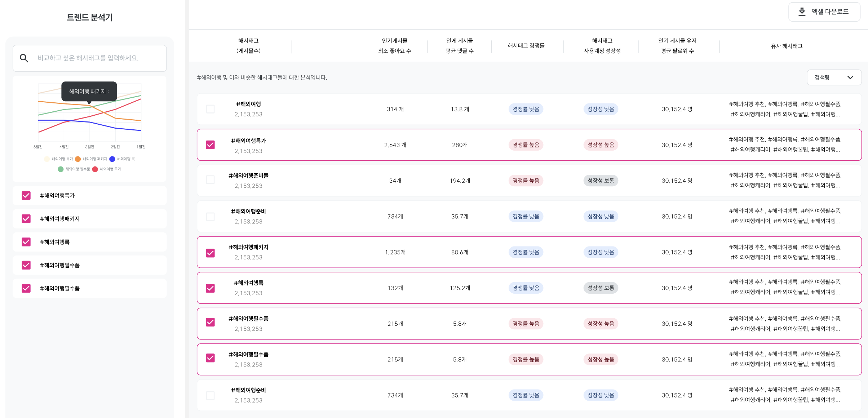
Task: Click the 성장성 보통 badge in #해외여행룩 row
Action: pyautogui.click(x=601, y=288)
